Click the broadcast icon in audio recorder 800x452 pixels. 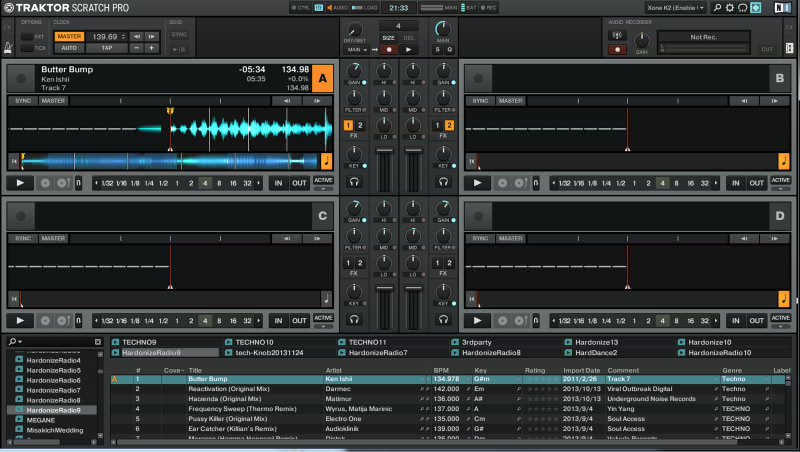617,35
